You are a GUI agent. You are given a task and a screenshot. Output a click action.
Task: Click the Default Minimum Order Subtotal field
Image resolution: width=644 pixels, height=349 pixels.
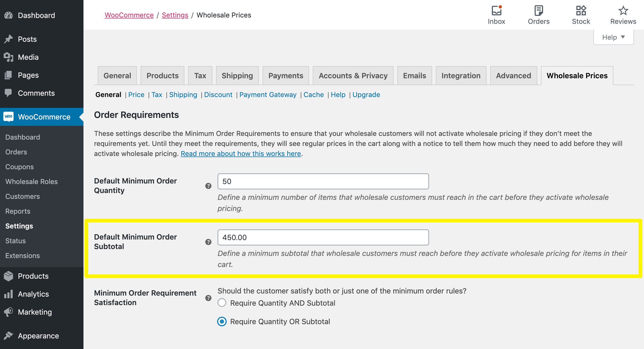[x=323, y=237]
